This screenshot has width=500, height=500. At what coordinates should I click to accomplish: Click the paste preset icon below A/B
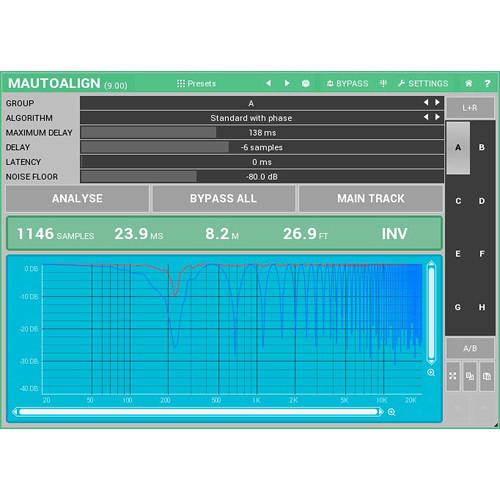tap(487, 376)
